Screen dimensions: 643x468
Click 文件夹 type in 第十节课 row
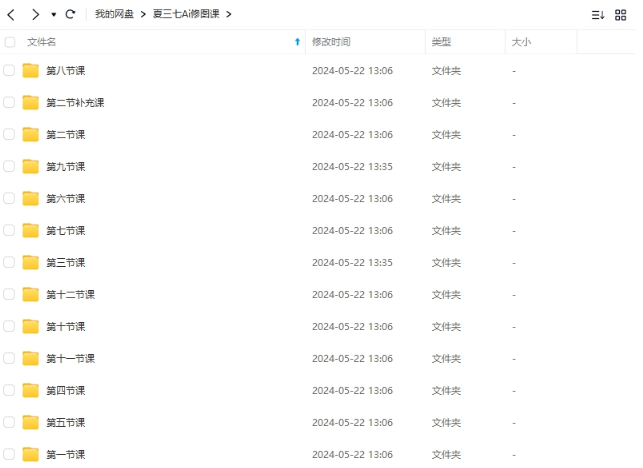click(x=446, y=326)
